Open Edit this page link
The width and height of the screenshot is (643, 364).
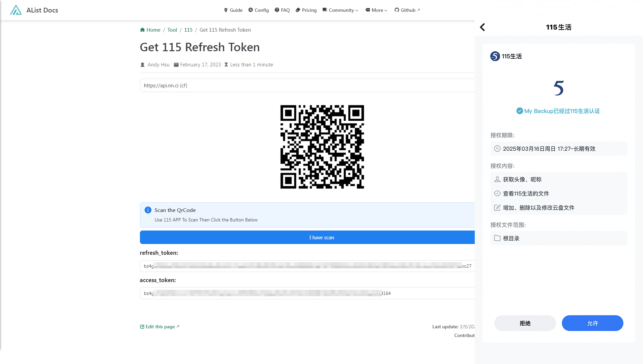pyautogui.click(x=159, y=327)
